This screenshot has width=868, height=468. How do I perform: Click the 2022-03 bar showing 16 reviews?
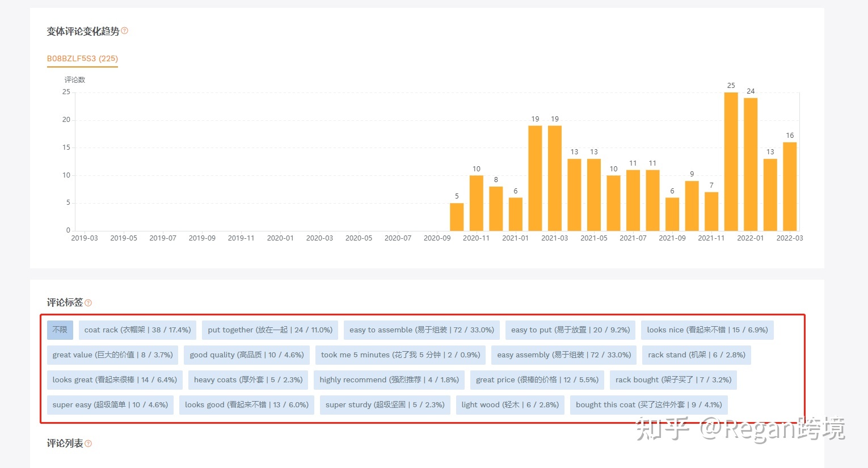point(790,187)
